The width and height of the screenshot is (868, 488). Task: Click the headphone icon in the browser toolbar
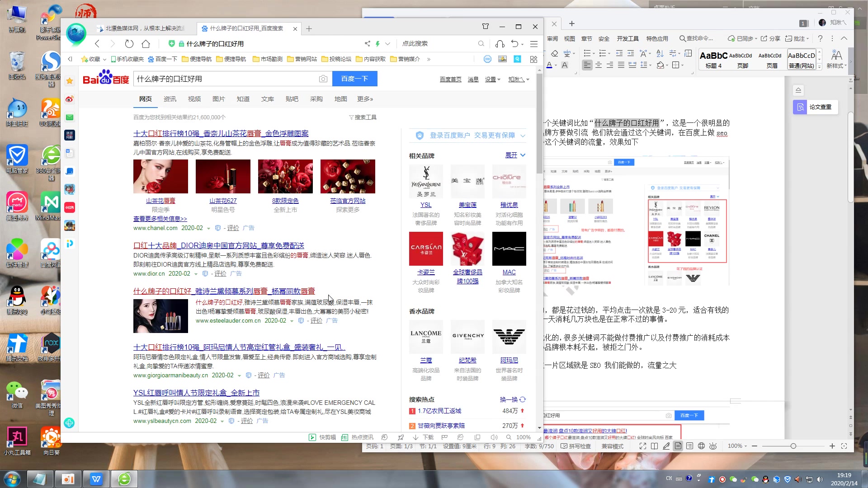pos(500,44)
